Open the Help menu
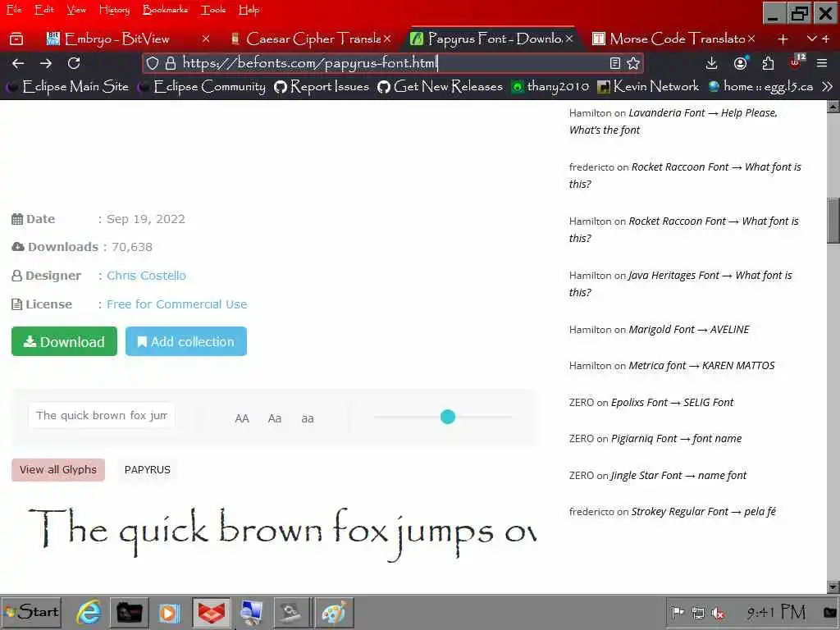This screenshot has width=840, height=630. coord(249,10)
